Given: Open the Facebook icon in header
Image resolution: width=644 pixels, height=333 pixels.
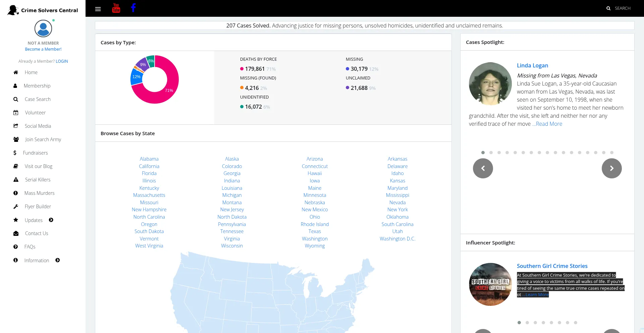Looking at the screenshot, I should coord(133,8).
